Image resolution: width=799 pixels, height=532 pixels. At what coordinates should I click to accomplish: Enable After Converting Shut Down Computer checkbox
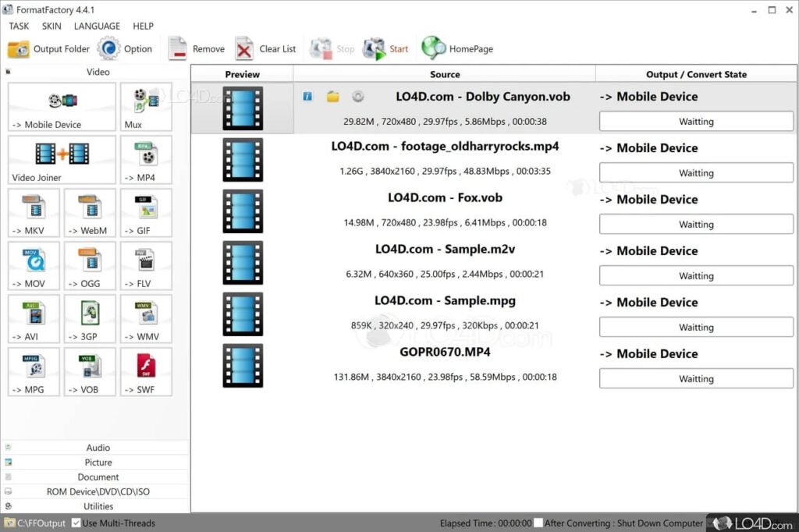pos(538,523)
